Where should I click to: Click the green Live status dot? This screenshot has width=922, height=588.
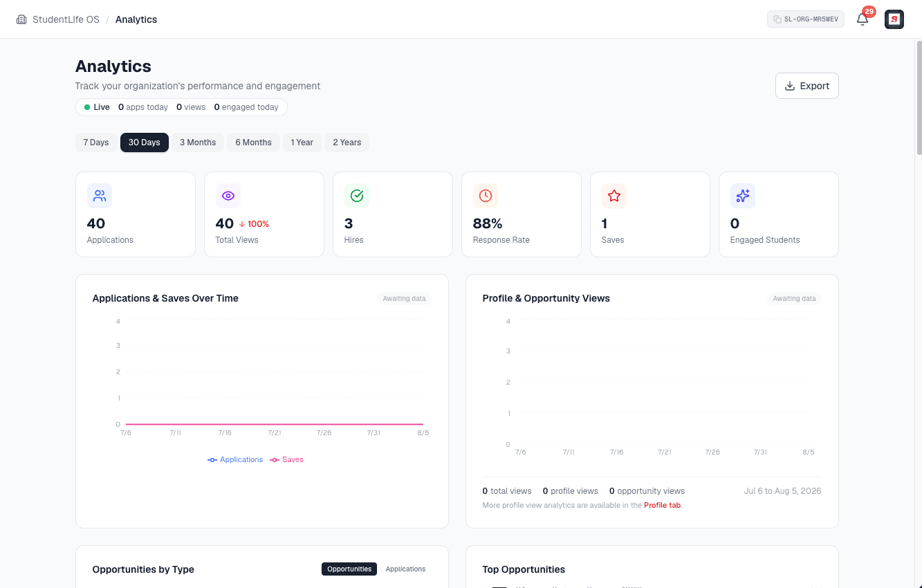87,107
